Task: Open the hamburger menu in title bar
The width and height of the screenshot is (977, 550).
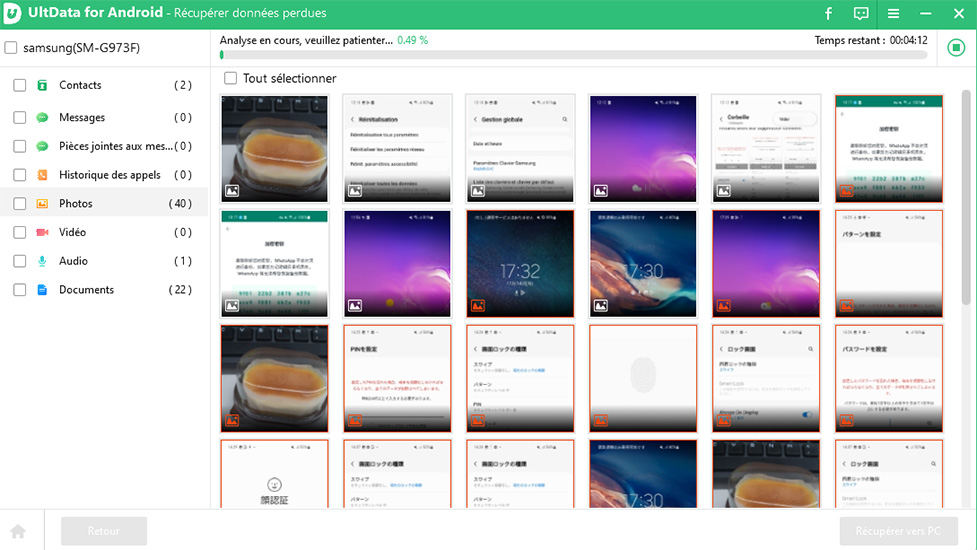Action: tap(893, 14)
